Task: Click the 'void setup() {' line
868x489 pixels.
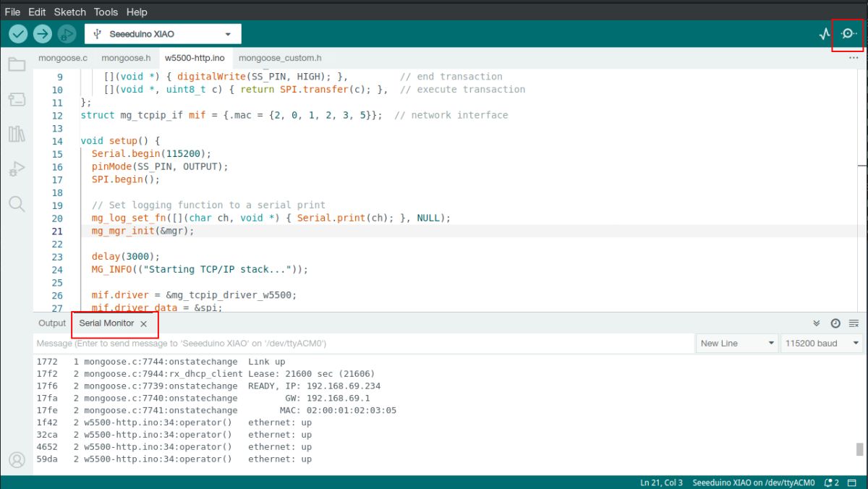Action: click(120, 140)
